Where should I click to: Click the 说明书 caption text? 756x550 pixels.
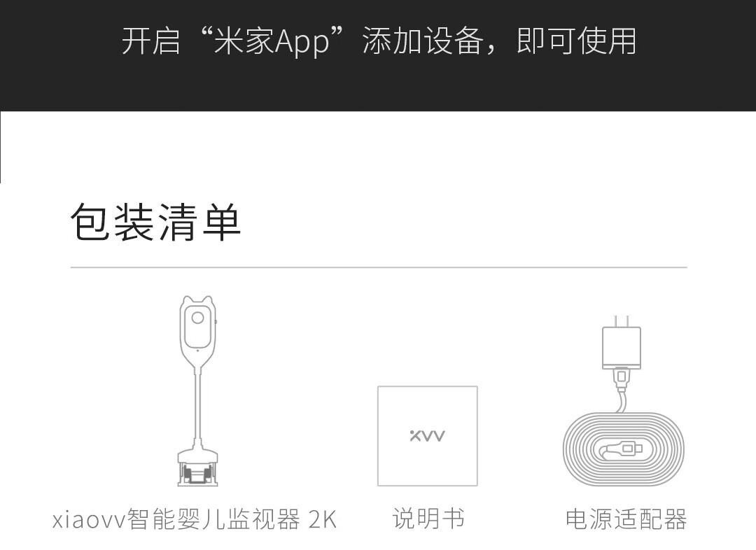pyautogui.click(x=428, y=519)
